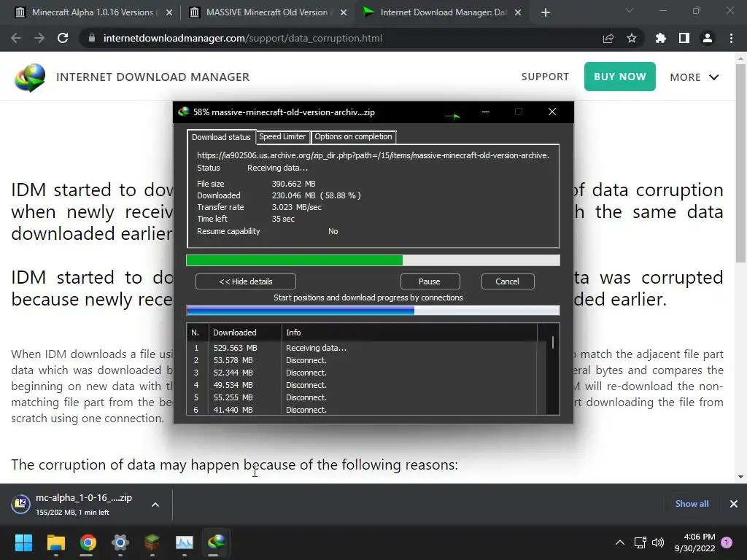Screen dimensions: 747x560
Task: Click the BUY NOW button
Action: pyautogui.click(x=620, y=77)
